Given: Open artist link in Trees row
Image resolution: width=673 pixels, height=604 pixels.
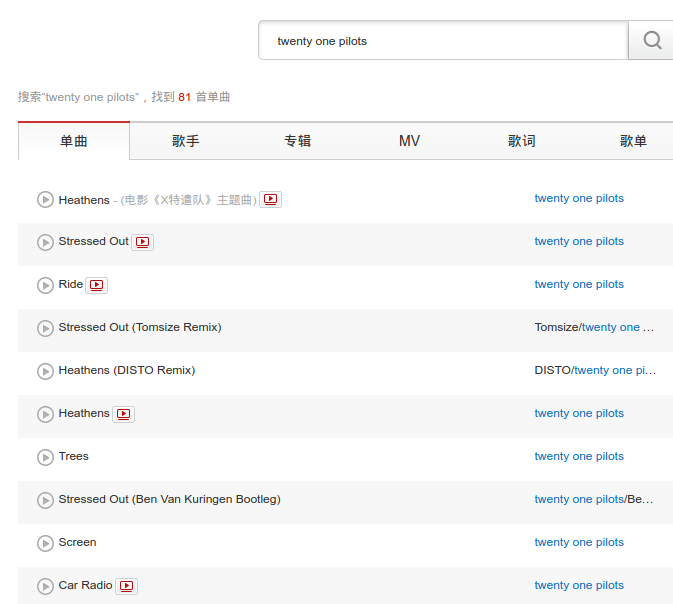Looking at the screenshot, I should point(579,456).
